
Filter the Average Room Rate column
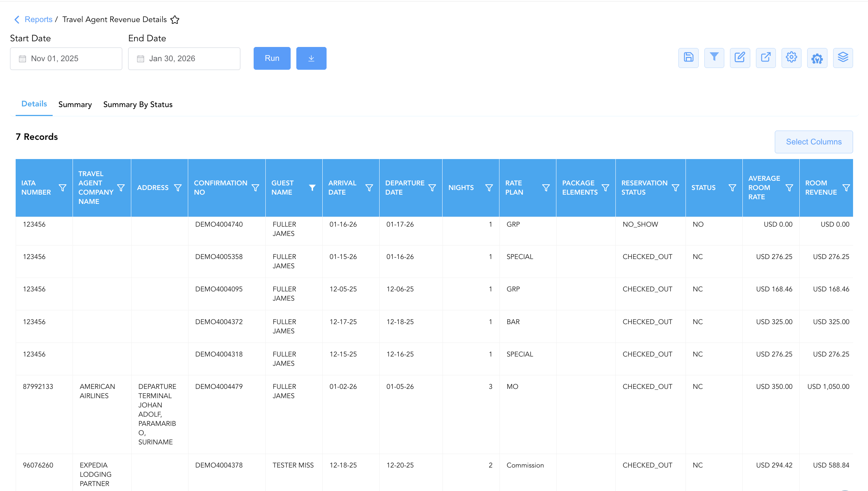point(789,188)
